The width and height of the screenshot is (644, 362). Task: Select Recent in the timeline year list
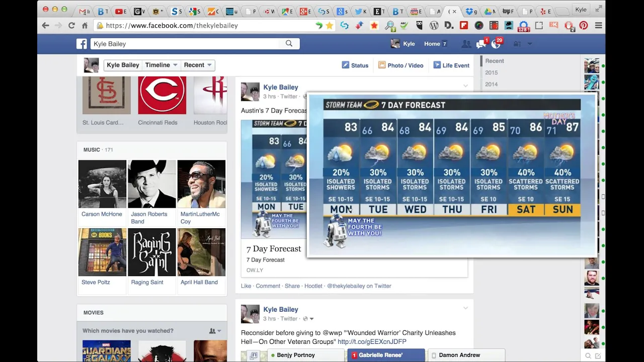pyautogui.click(x=495, y=61)
